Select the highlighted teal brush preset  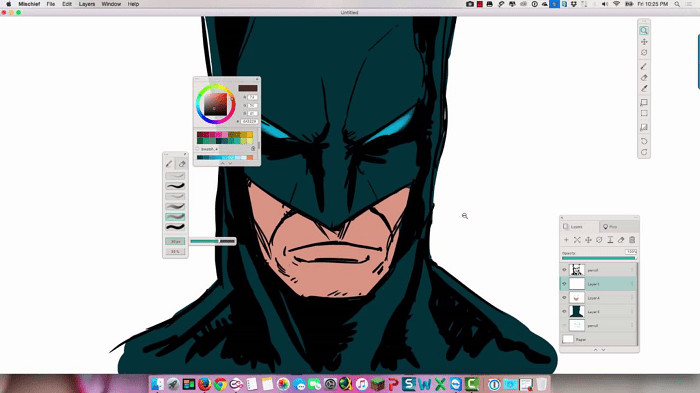175,217
